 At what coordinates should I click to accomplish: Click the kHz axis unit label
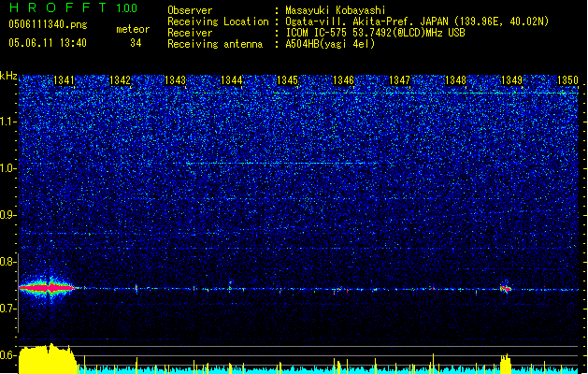coord(8,76)
